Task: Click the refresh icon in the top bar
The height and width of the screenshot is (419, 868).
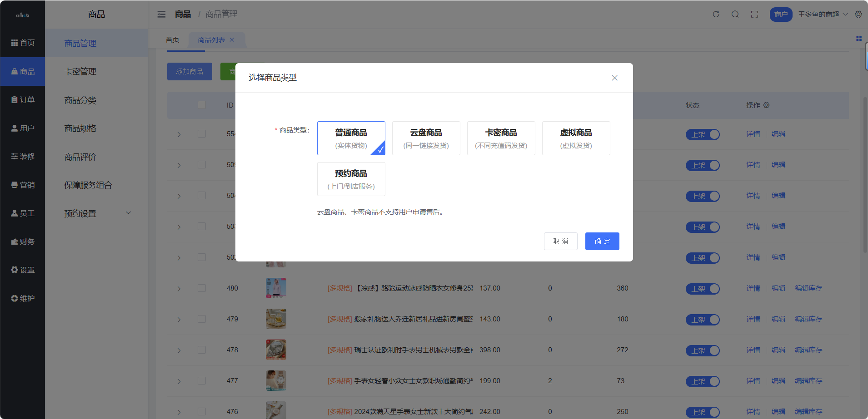Action: click(x=716, y=14)
